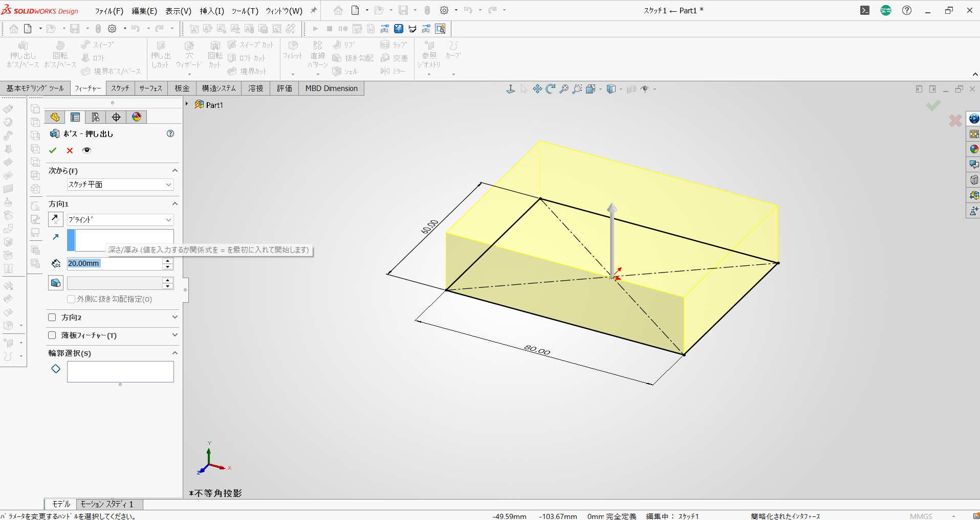Image resolution: width=980 pixels, height=520 pixels.
Task: Click Zoom to Fit magnifier
Action: 564,89
